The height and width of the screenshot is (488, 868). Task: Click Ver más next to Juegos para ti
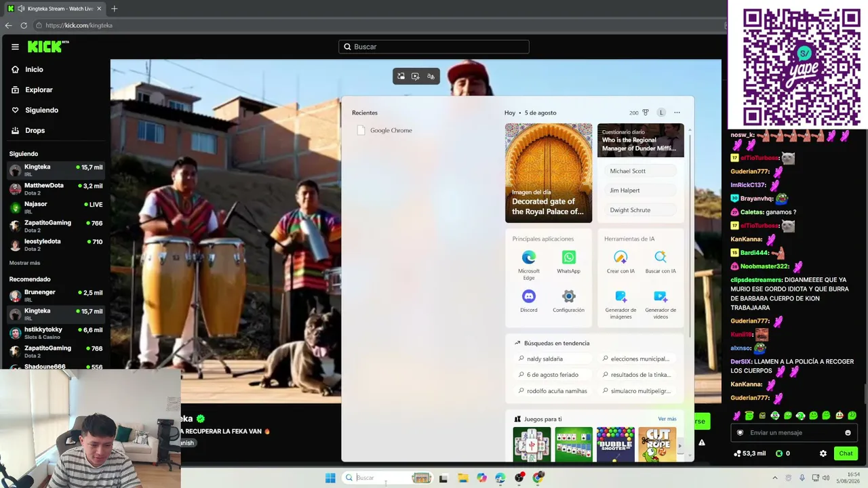(667, 419)
